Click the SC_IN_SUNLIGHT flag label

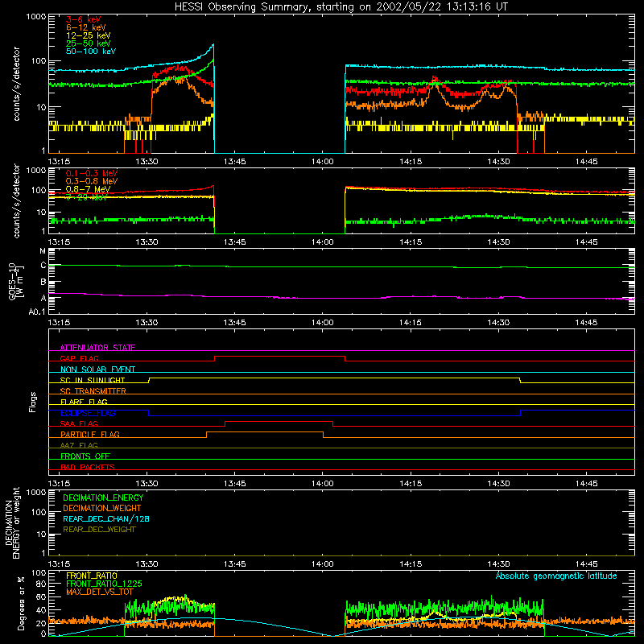coord(93,380)
